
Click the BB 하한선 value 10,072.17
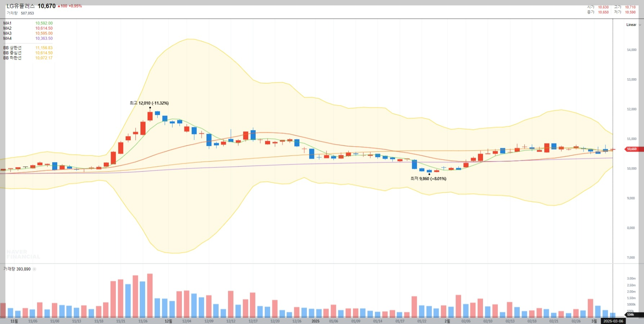click(44, 58)
